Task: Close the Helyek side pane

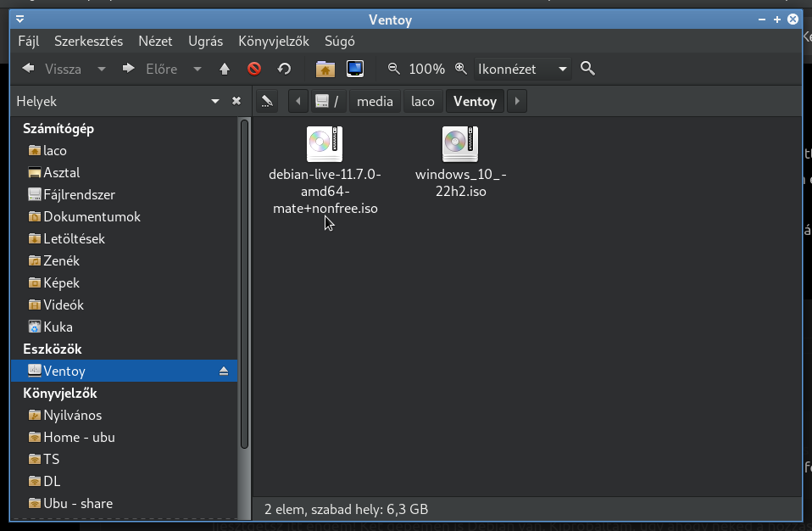Action: [x=236, y=101]
